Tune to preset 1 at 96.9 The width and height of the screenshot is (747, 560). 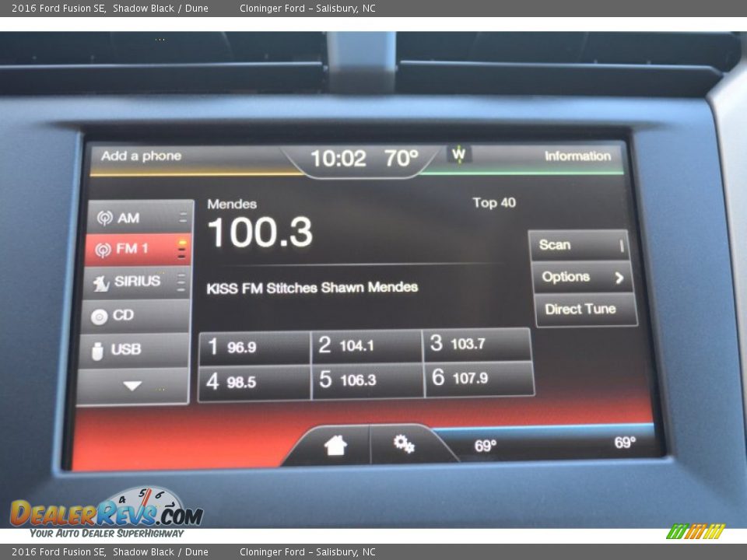tap(254, 348)
